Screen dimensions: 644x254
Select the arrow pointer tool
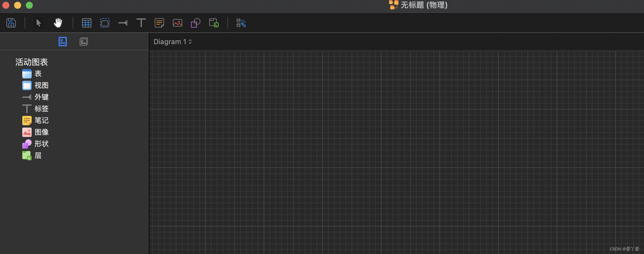[x=38, y=23]
